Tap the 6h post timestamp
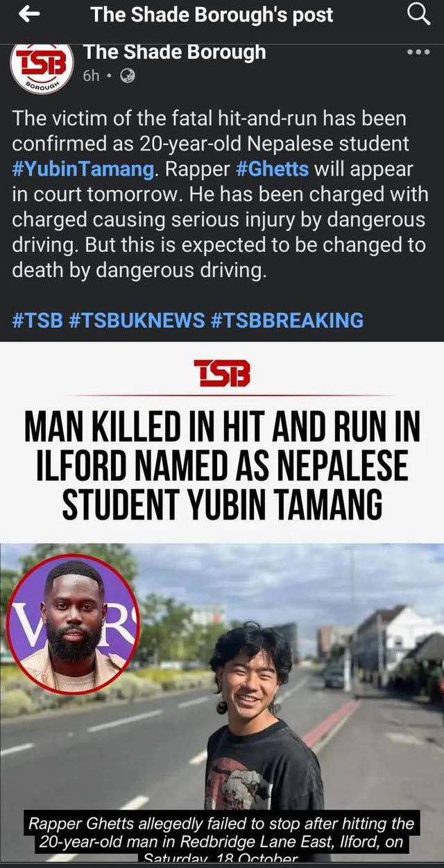This screenshot has height=868, width=444. [91, 76]
